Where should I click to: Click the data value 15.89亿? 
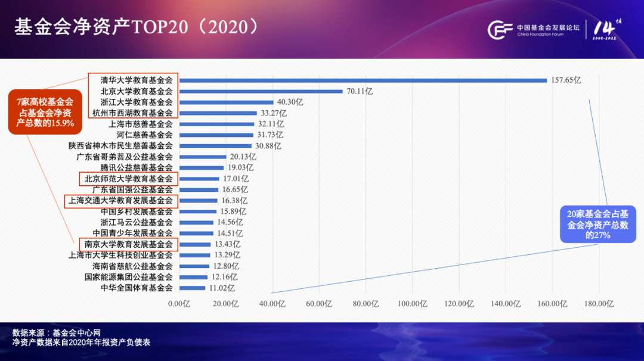pos(233,211)
